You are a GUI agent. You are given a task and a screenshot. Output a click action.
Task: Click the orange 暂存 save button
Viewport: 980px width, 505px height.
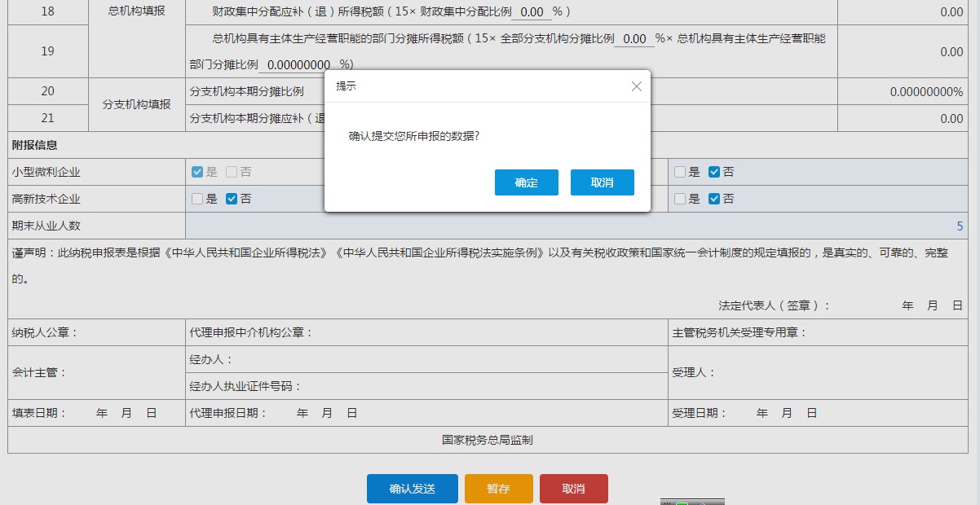coord(498,489)
